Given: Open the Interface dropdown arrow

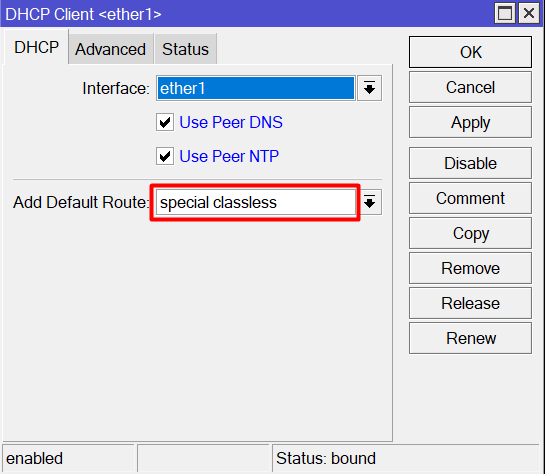Looking at the screenshot, I should click(369, 88).
